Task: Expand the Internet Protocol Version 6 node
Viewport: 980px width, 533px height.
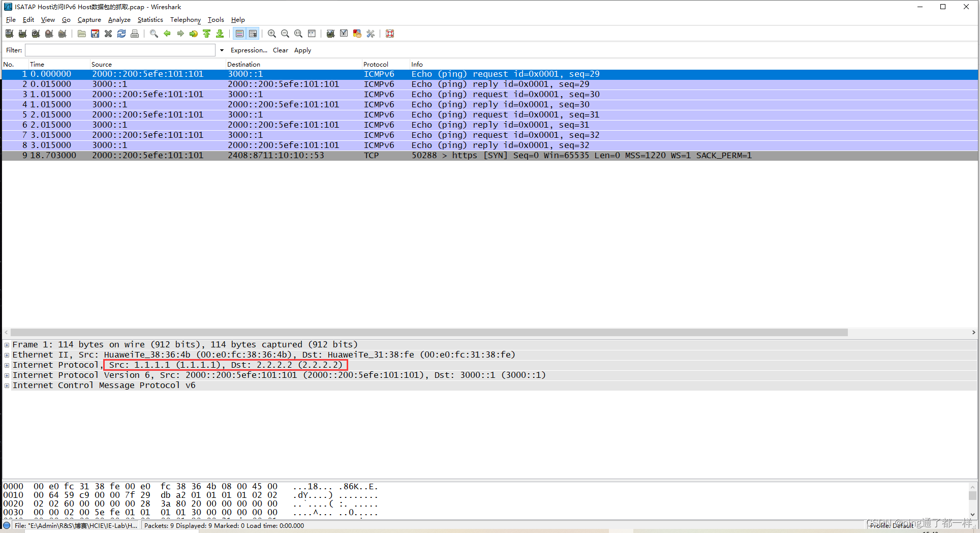Action: (x=7, y=375)
